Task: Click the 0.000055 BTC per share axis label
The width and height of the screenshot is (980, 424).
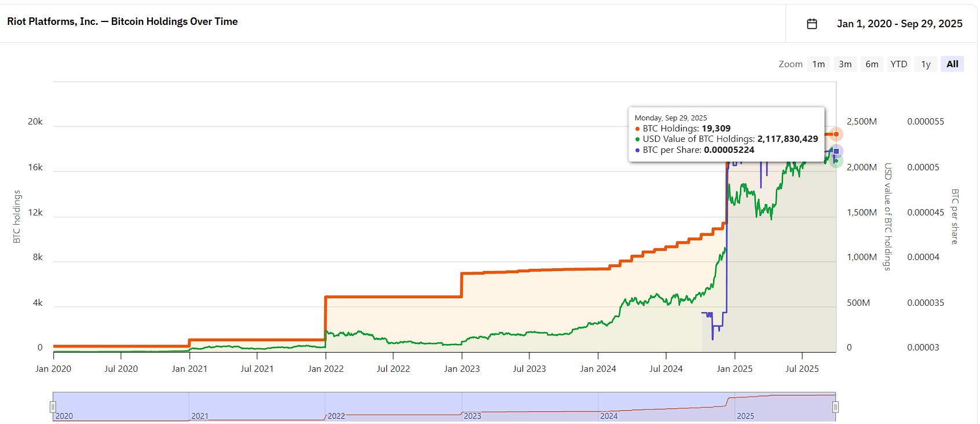Action: click(926, 122)
